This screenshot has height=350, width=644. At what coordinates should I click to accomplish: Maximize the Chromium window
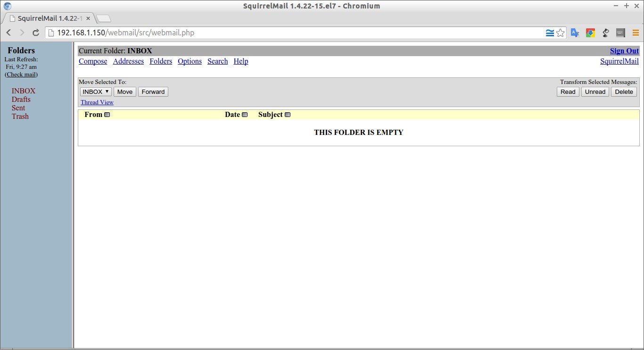coord(626,6)
